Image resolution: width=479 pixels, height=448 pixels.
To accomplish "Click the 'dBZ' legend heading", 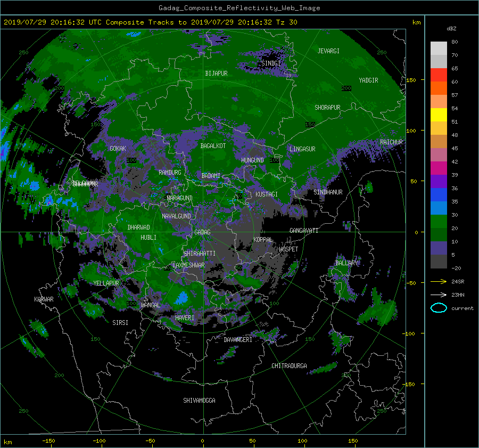I will point(451,29).
